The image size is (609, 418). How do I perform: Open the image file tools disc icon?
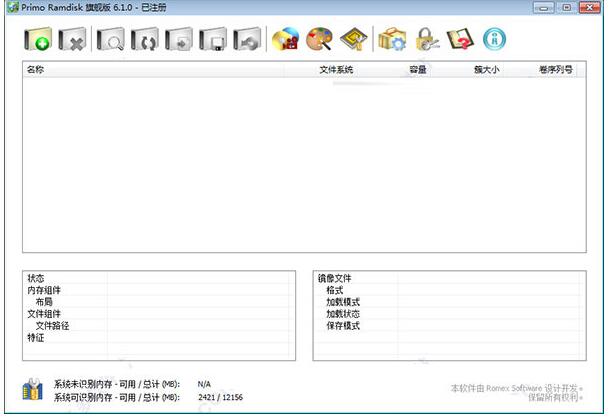pyautogui.click(x=285, y=39)
